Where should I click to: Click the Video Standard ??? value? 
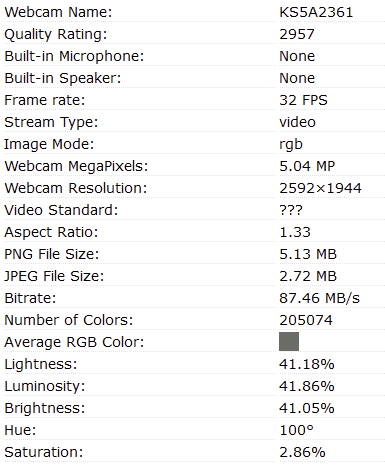click(x=291, y=210)
